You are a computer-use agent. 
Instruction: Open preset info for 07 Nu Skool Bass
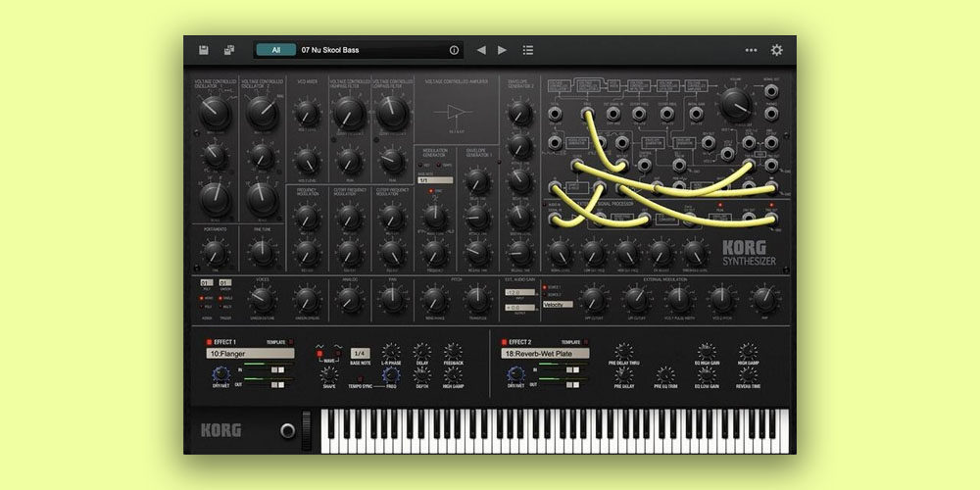(x=454, y=50)
